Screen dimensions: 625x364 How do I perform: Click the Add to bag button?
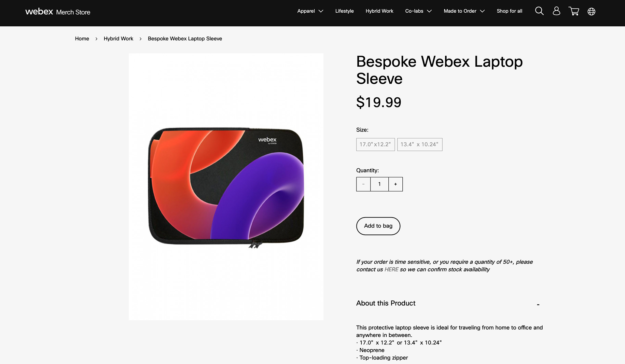coord(378,226)
